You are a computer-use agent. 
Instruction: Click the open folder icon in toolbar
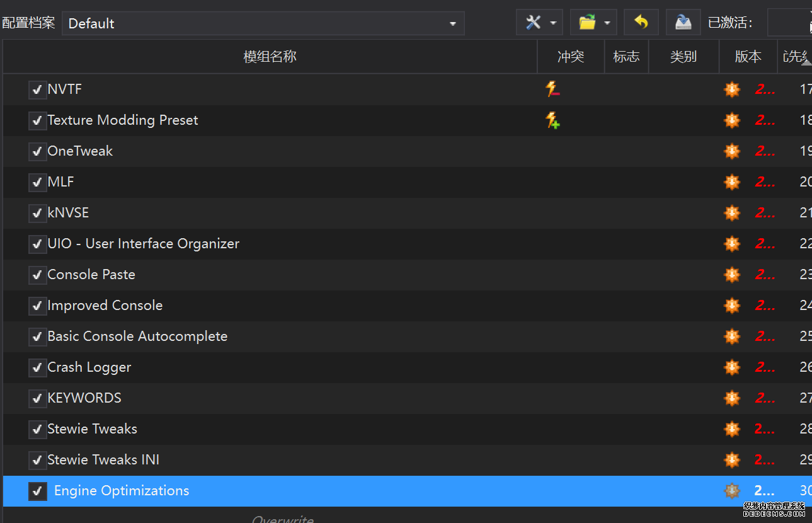pos(587,23)
